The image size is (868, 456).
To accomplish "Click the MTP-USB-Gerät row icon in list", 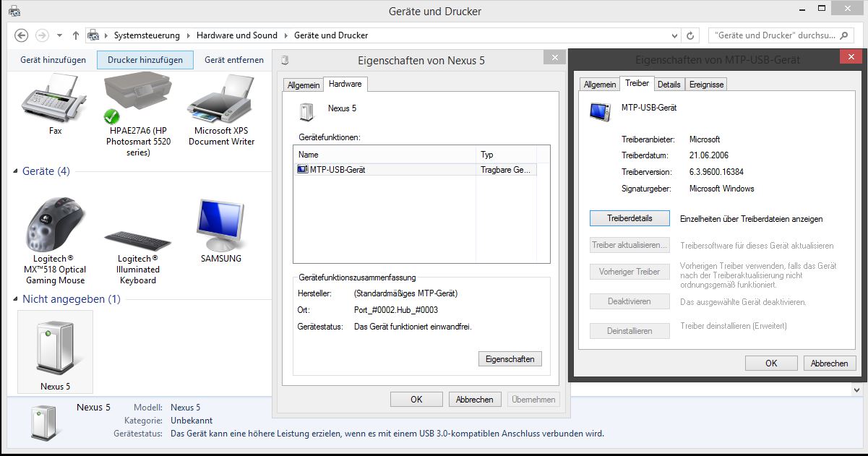I will pos(302,169).
